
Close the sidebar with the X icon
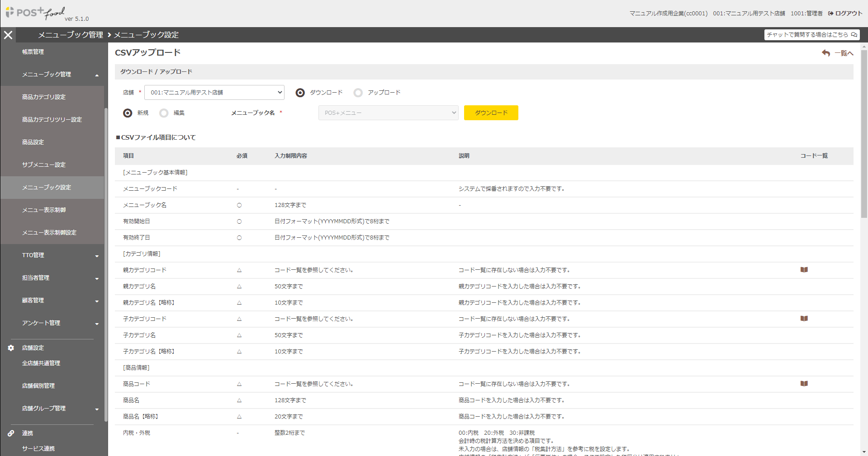[x=8, y=35]
